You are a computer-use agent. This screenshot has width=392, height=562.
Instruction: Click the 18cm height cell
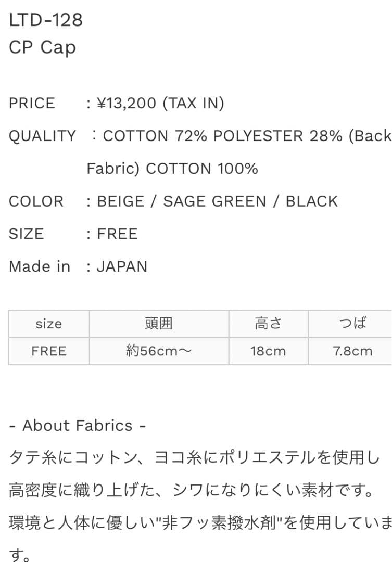pos(268,351)
